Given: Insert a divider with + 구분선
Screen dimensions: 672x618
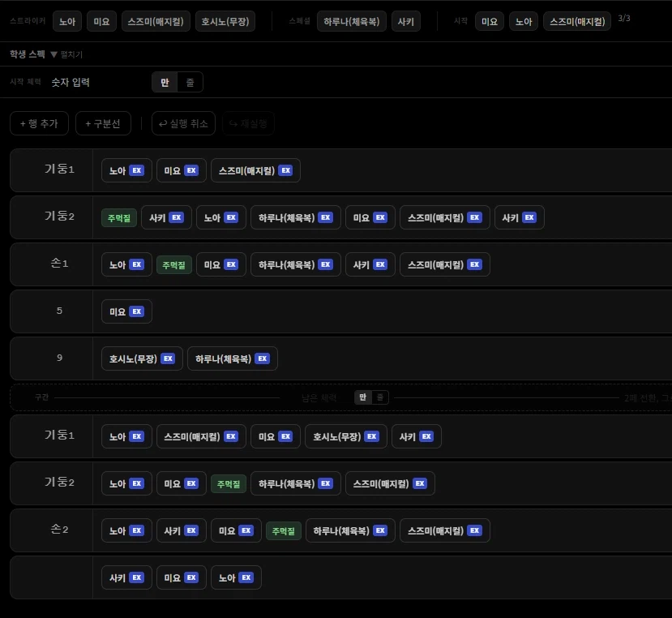Looking at the screenshot, I should tap(103, 123).
